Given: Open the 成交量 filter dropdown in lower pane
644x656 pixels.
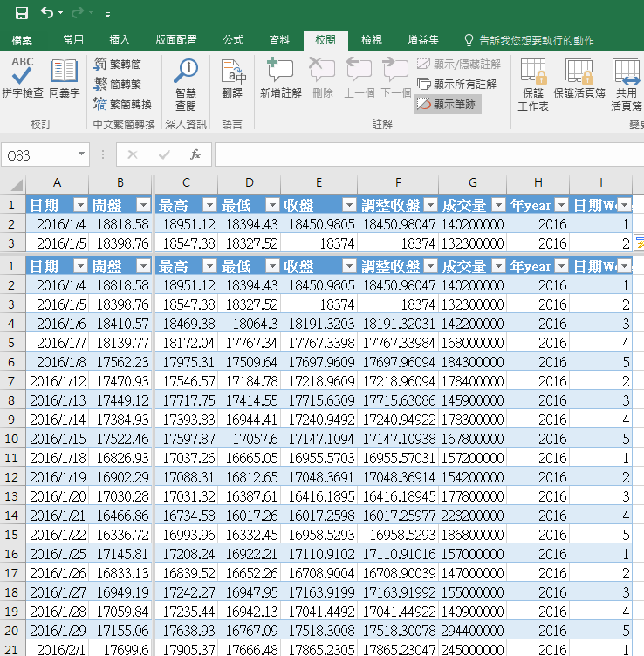Looking at the screenshot, I should (x=498, y=266).
